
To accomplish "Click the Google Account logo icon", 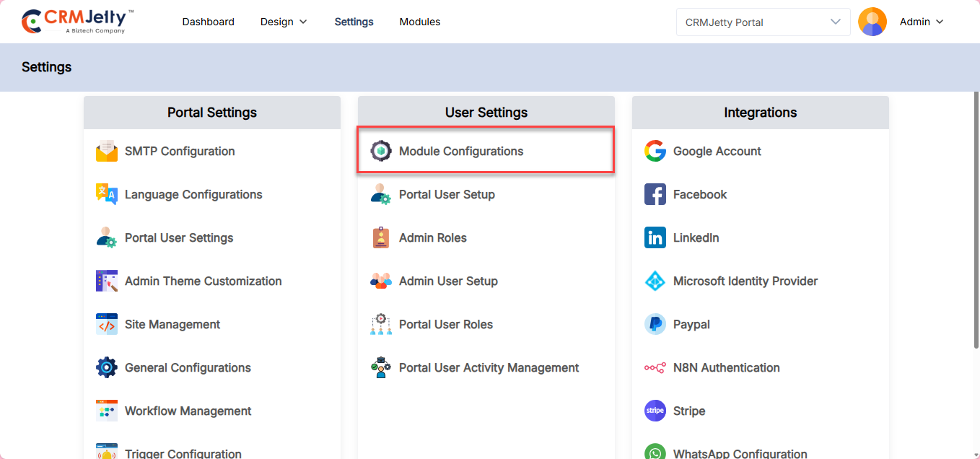I will point(655,152).
